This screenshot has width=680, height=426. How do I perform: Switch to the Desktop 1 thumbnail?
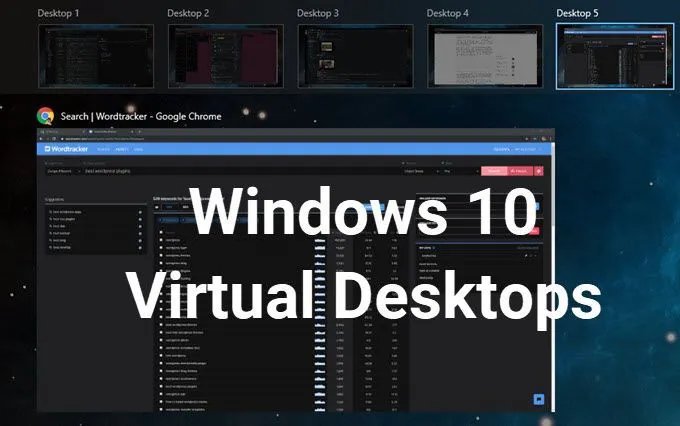point(96,56)
